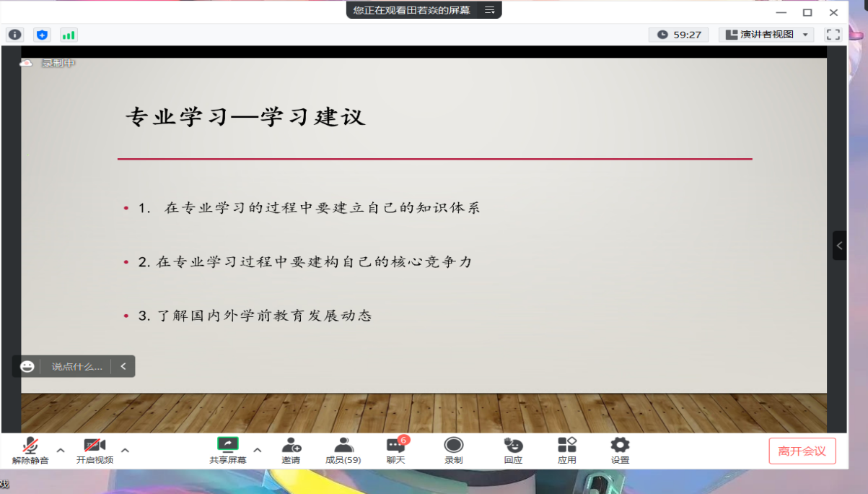Image resolution: width=868 pixels, height=494 pixels.
Task: Click the blue security shield icon
Action: coord(43,35)
